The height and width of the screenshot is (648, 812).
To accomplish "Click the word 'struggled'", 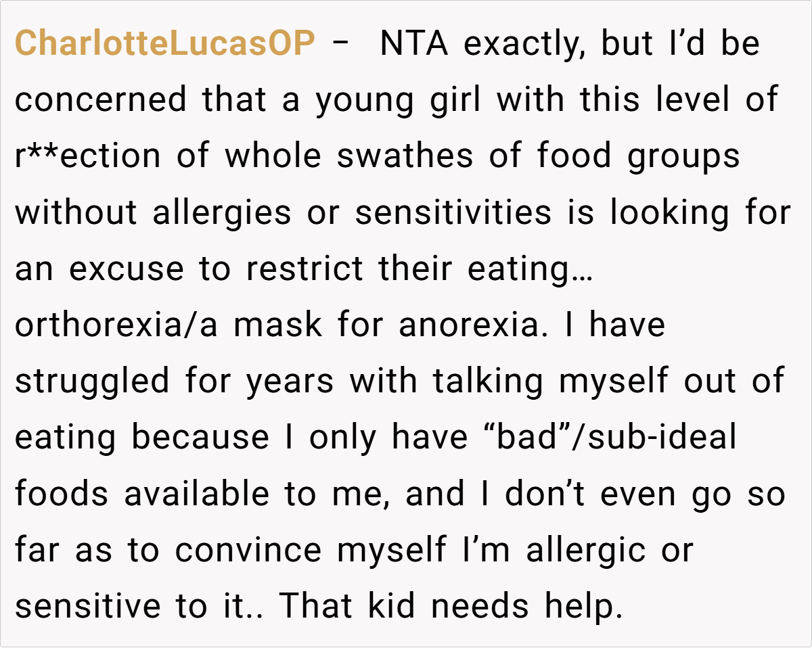I will tap(93, 381).
